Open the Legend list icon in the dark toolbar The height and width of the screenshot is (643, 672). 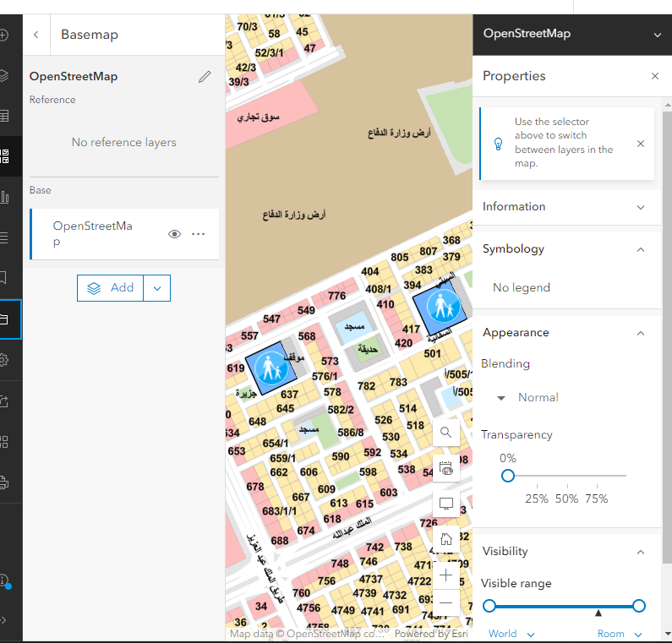(x=3, y=237)
